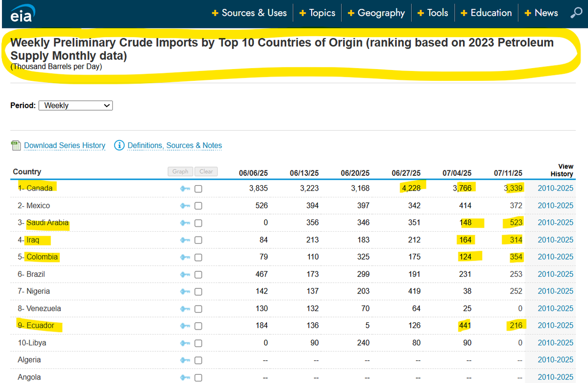Click the info icon beside Definitions, Sources & Notes
Viewport: 588px width, 383px height.
[119, 145]
